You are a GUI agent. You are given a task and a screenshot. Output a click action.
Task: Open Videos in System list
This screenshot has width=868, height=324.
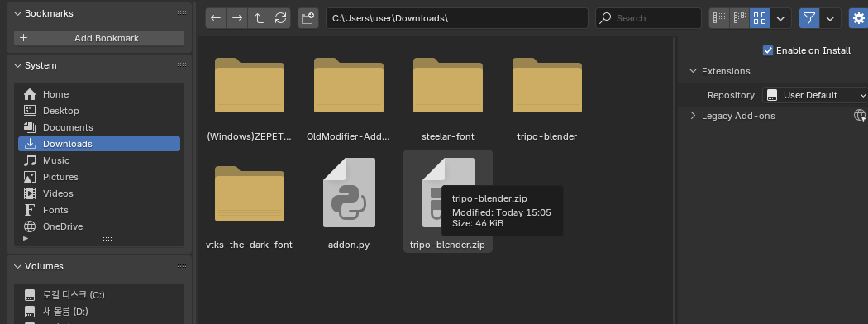[x=99, y=194]
